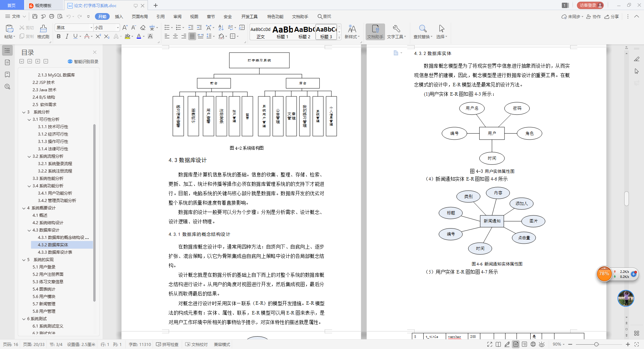Toggle page layout view in status bar
Viewport: 644px width, 349px height.
516,344
